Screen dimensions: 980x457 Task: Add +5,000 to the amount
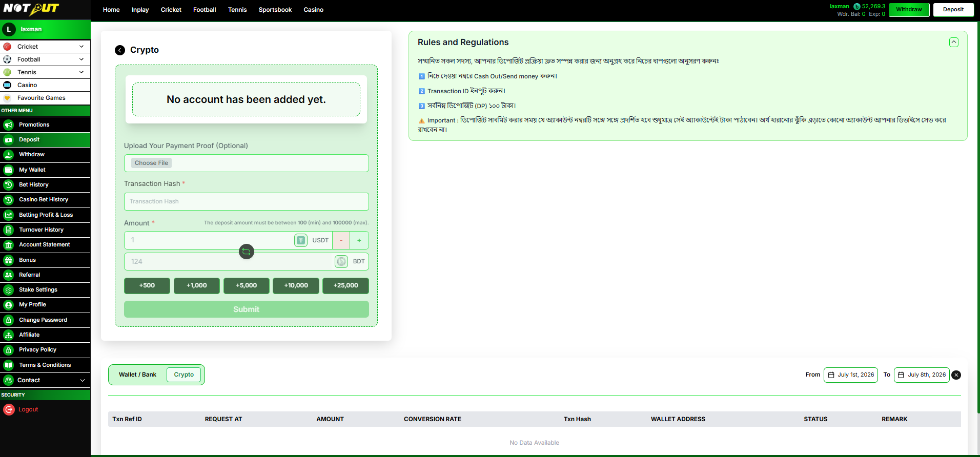click(247, 286)
